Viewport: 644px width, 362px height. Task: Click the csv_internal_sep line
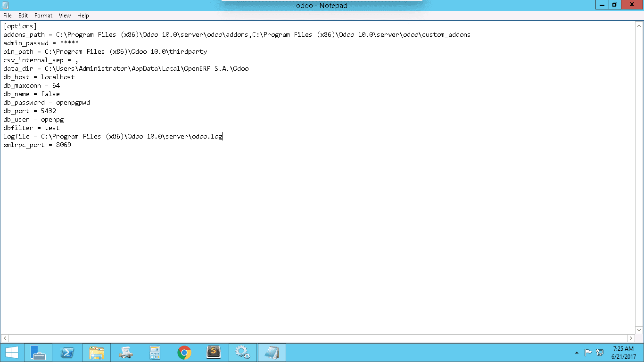point(41,60)
